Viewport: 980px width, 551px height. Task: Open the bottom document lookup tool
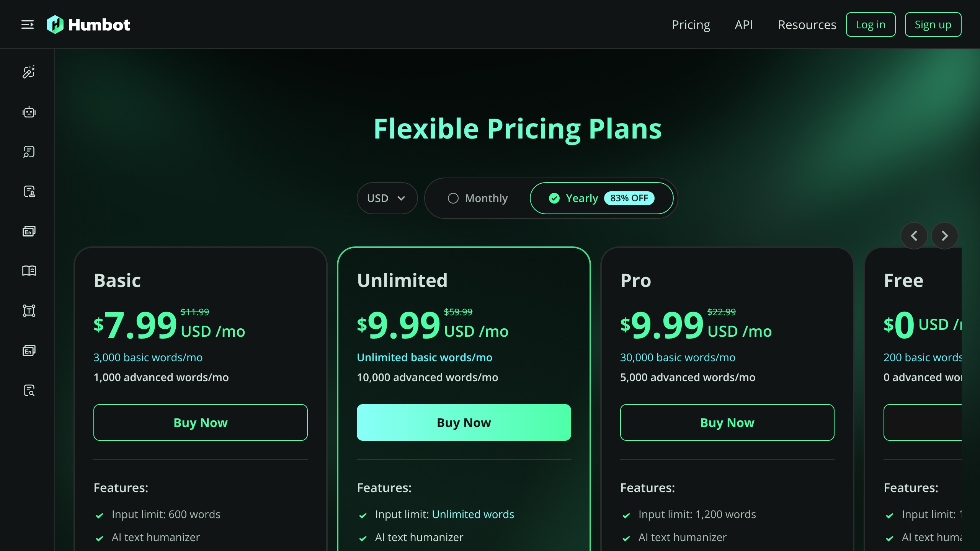tap(29, 390)
